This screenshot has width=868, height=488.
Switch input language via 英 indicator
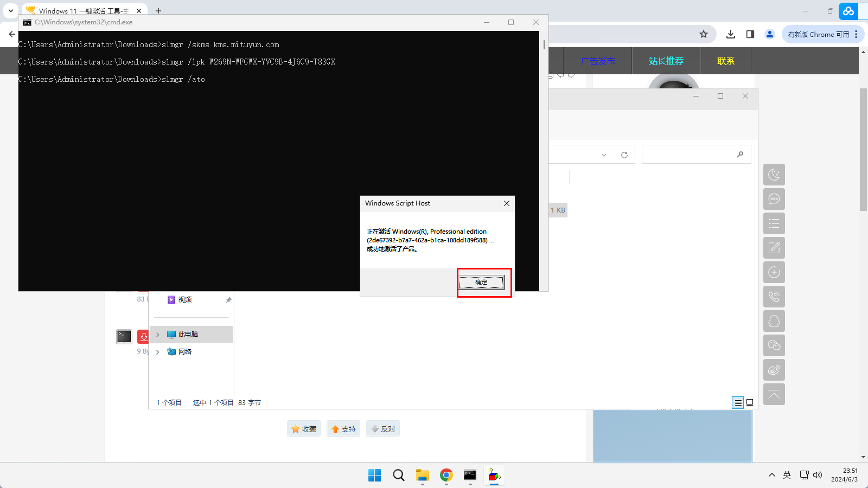[x=787, y=475]
